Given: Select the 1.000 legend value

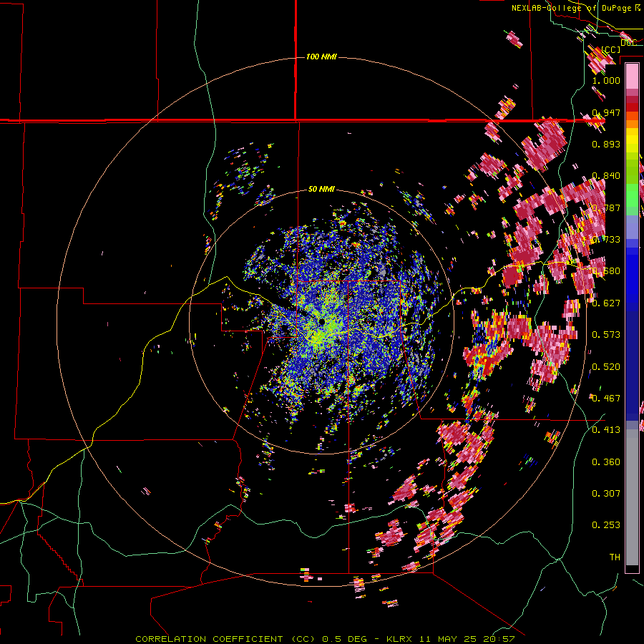Looking at the screenshot, I should tap(606, 80).
